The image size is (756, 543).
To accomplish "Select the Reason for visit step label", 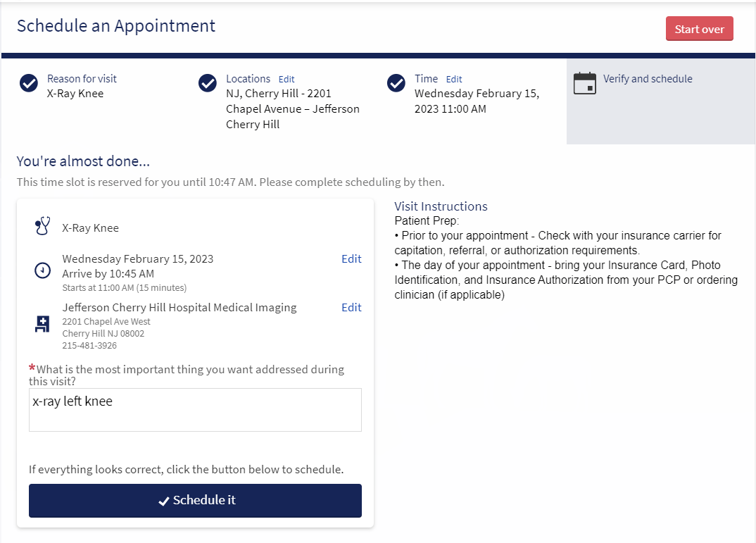I will click(x=82, y=79).
